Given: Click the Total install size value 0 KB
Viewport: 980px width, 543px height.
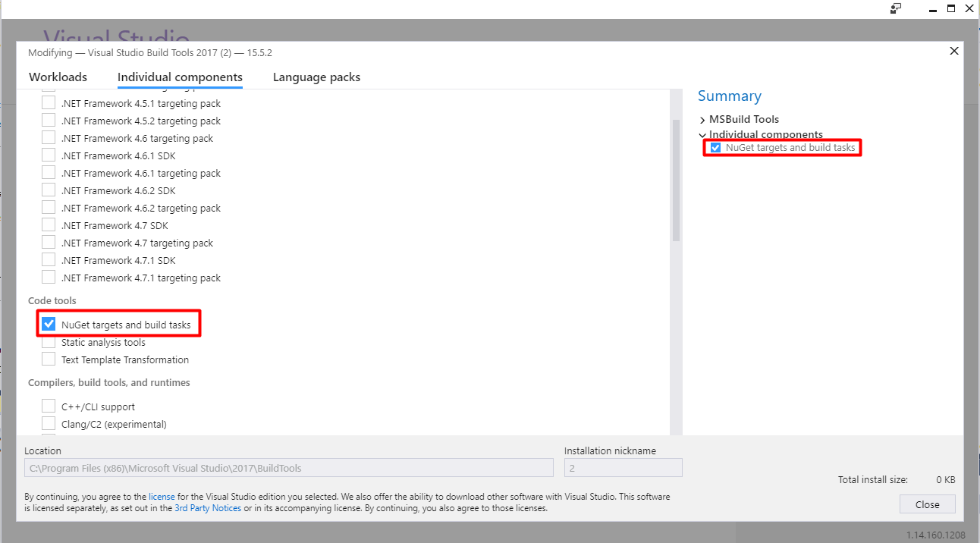Looking at the screenshot, I should click(945, 480).
